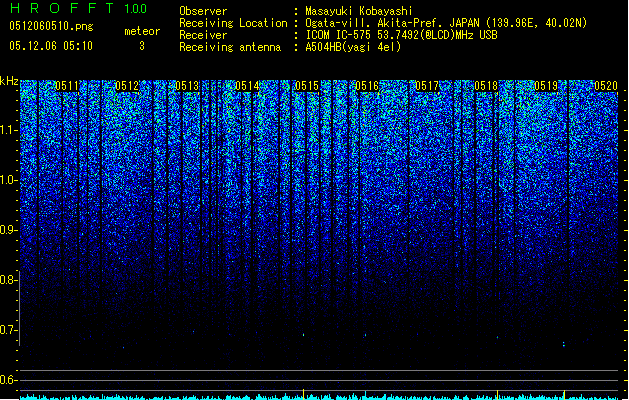Click the 0513 time marker
Screen dimensions: 629x400
point(187,86)
